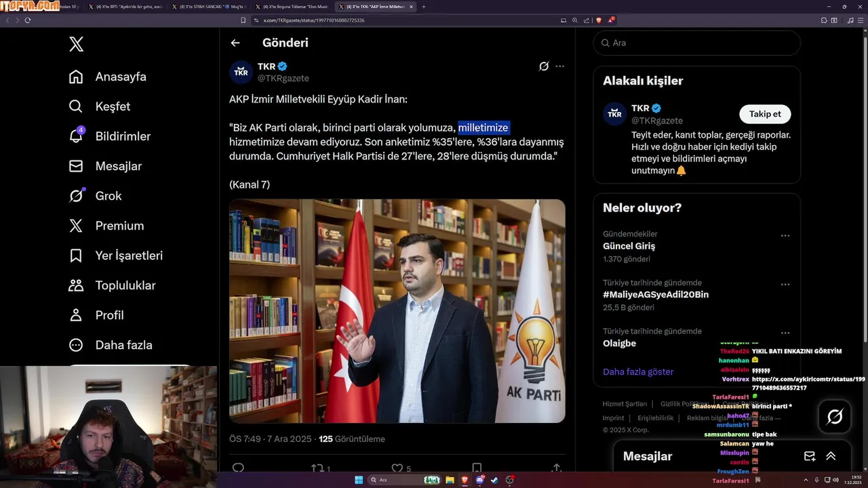868x488 pixels.
Task: Open the AK Parti photo in the post
Action: [x=397, y=311]
